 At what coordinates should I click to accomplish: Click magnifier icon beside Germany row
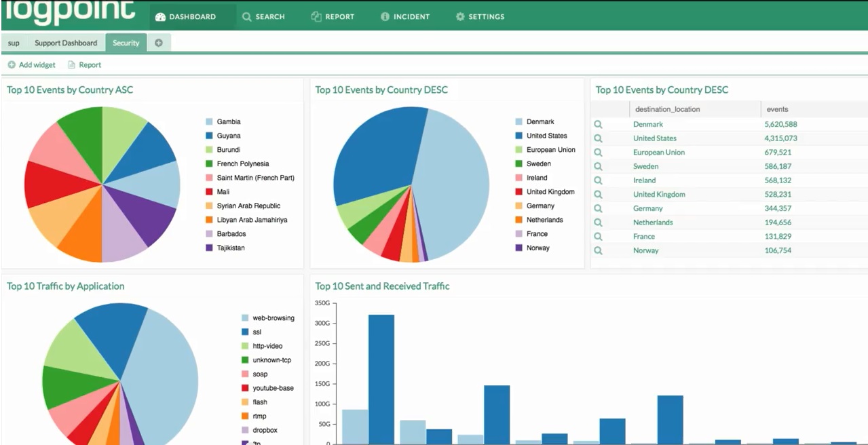pos(598,208)
